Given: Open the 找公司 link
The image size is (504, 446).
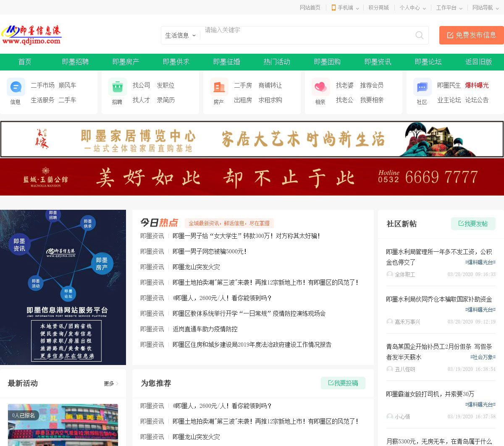Looking at the screenshot, I should (141, 85).
